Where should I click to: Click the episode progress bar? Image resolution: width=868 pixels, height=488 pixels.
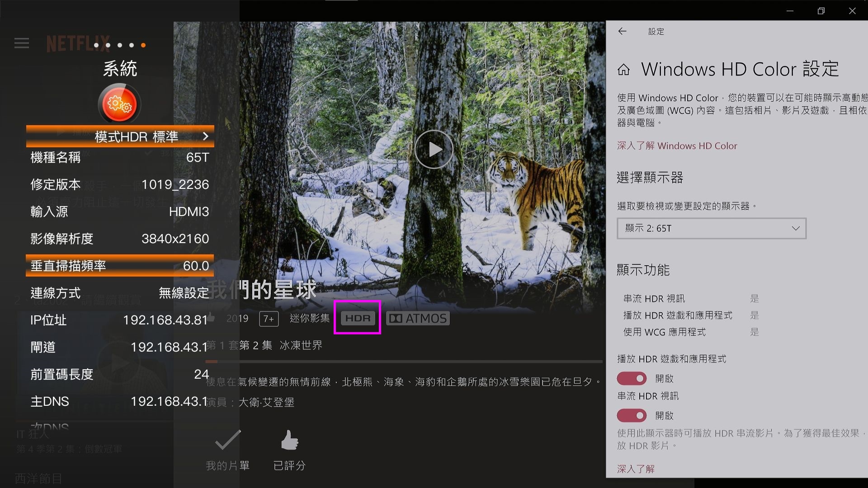pos(404,361)
